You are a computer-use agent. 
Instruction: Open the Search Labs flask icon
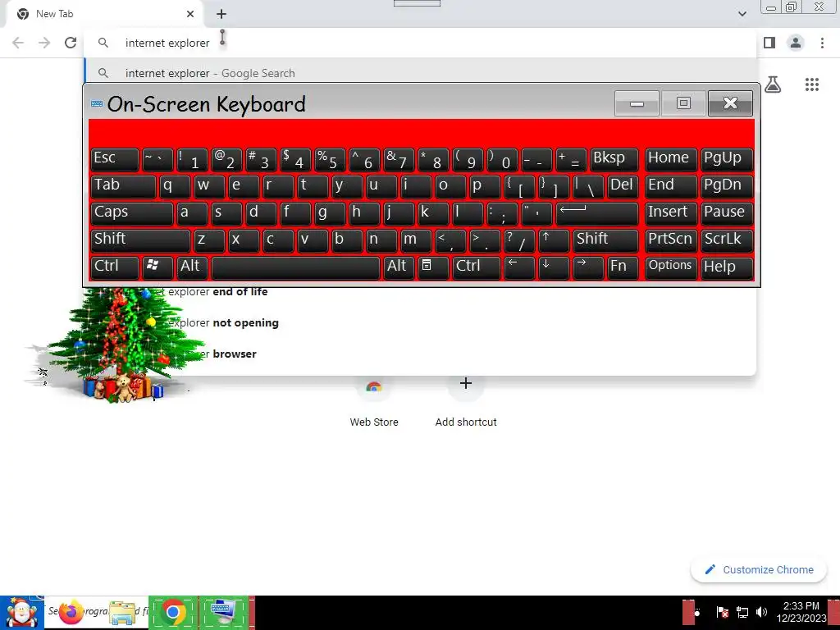(x=773, y=84)
